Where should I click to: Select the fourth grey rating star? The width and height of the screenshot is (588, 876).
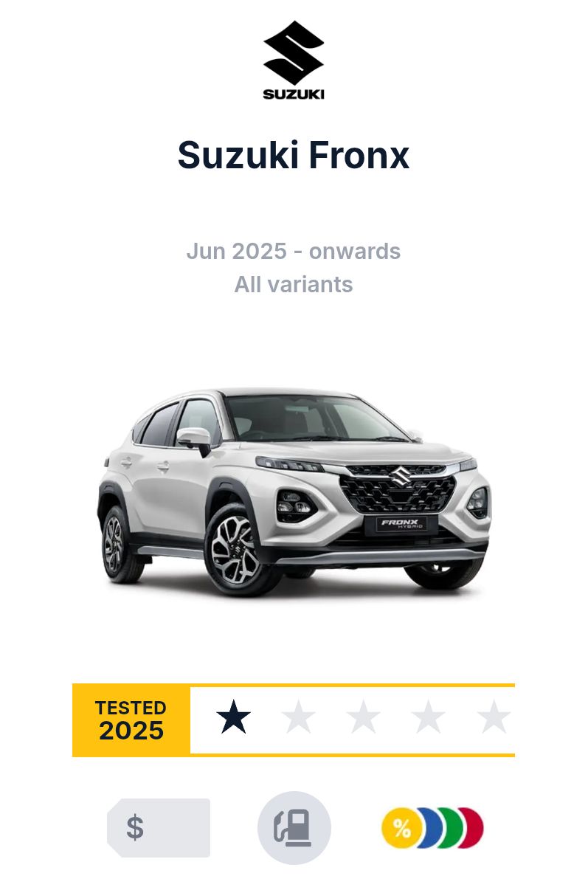coord(429,717)
